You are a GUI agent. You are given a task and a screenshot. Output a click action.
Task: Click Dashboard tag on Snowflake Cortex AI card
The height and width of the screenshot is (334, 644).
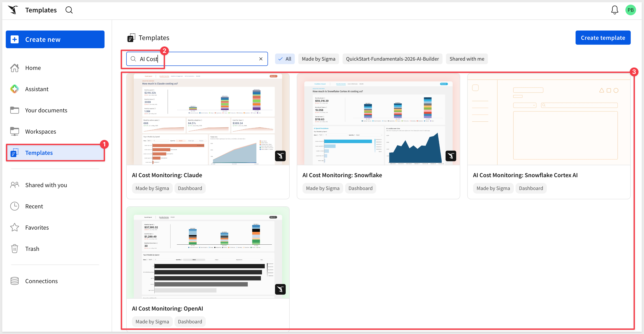(x=531, y=188)
